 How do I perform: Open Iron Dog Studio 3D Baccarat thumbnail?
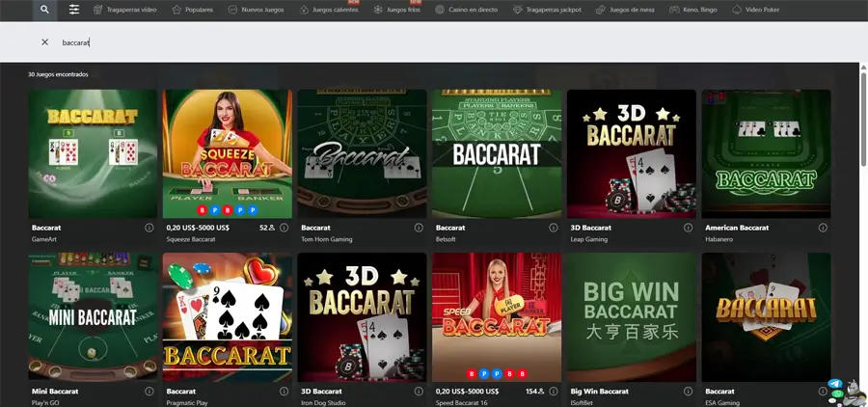[x=362, y=317]
